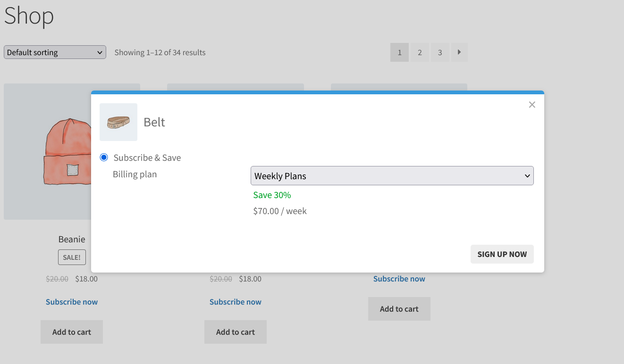624x364 pixels.
Task: Select results page 1
Action: (x=399, y=52)
